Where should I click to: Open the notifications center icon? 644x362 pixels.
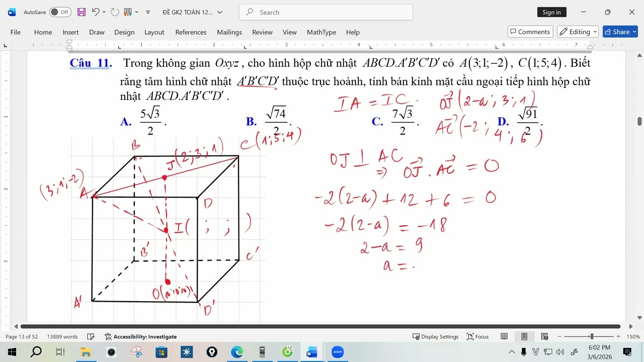click(x=627, y=352)
